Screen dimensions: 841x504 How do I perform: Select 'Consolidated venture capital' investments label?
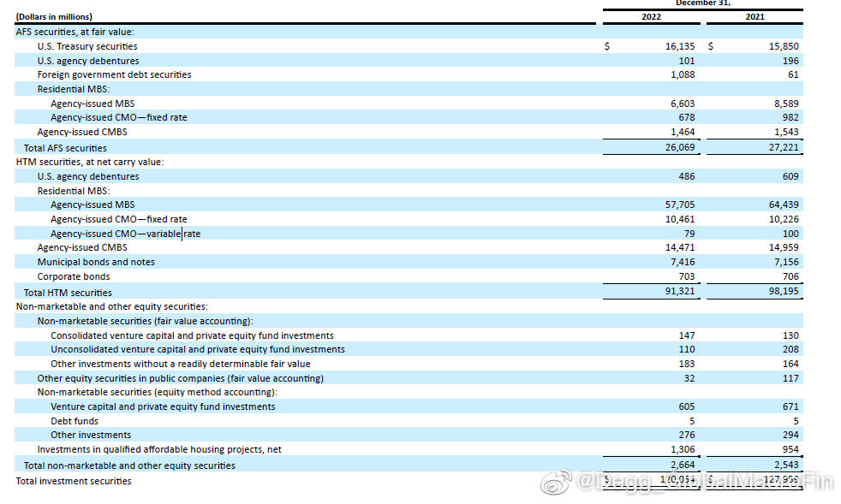(192, 335)
